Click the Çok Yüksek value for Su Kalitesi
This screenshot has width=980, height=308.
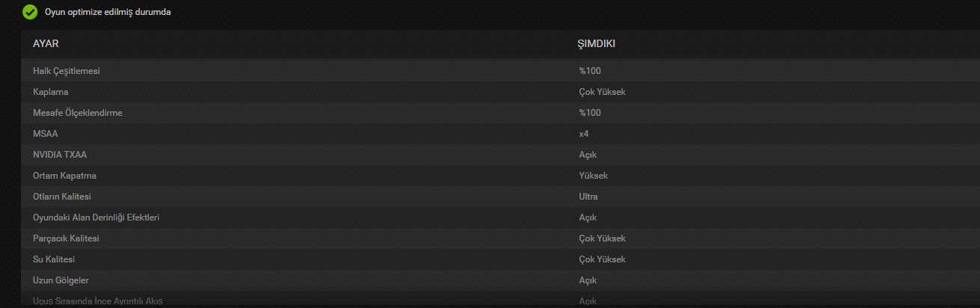click(x=602, y=259)
